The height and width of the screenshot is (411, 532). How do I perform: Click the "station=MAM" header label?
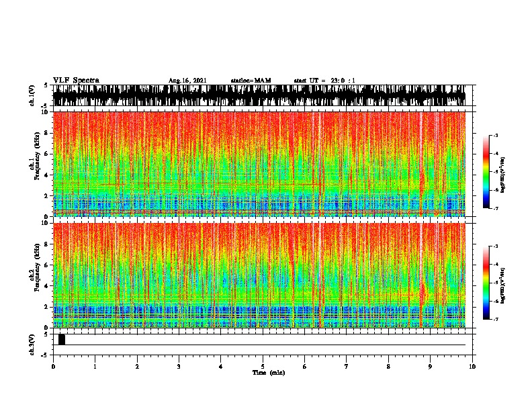tap(251, 81)
